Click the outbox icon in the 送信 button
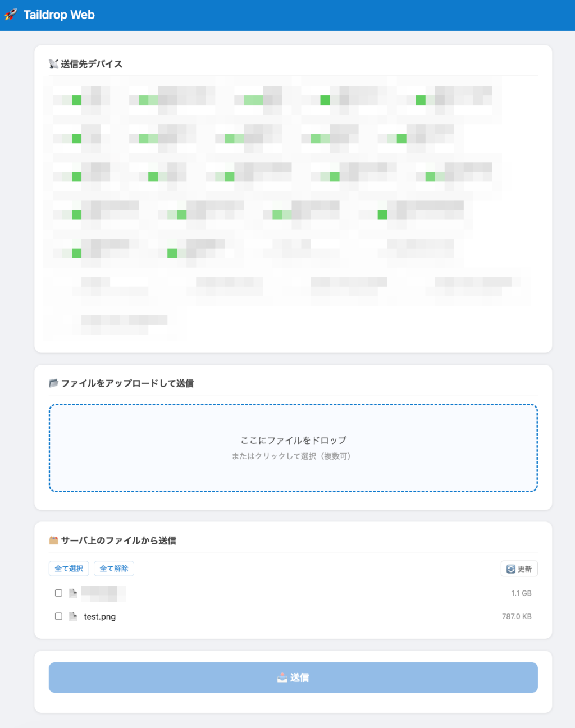 pos(282,678)
